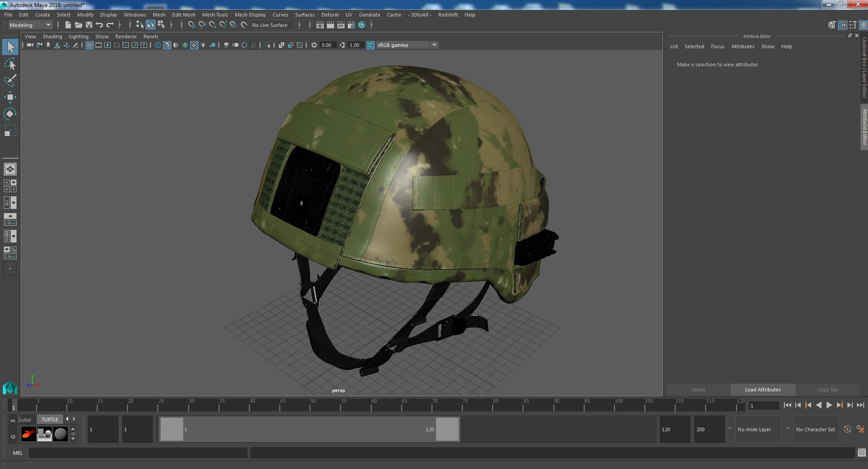Toggle sRGB color management on
868x469 pixels.
(370, 45)
